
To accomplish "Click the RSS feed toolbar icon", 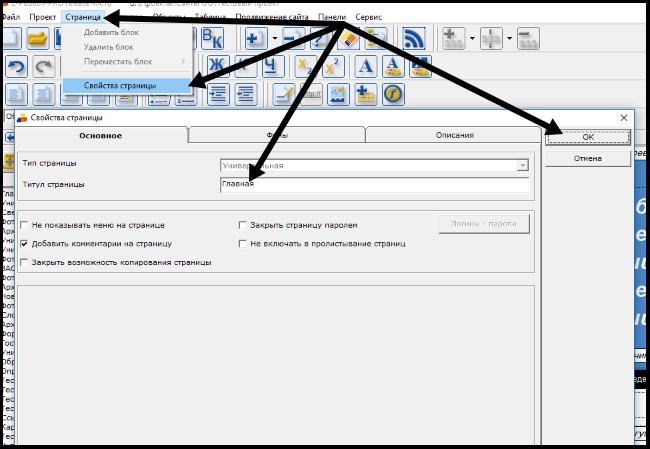I will click(x=415, y=39).
